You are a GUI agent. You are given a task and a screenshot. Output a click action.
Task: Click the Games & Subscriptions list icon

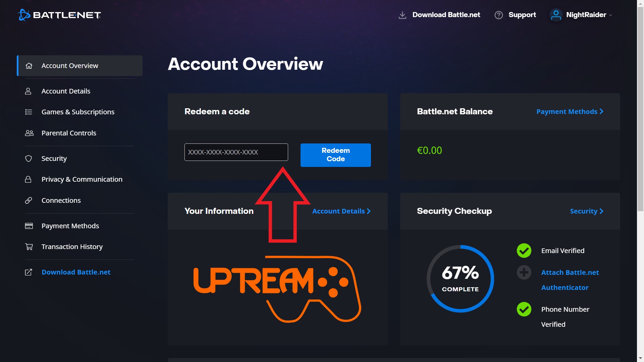pos(29,112)
